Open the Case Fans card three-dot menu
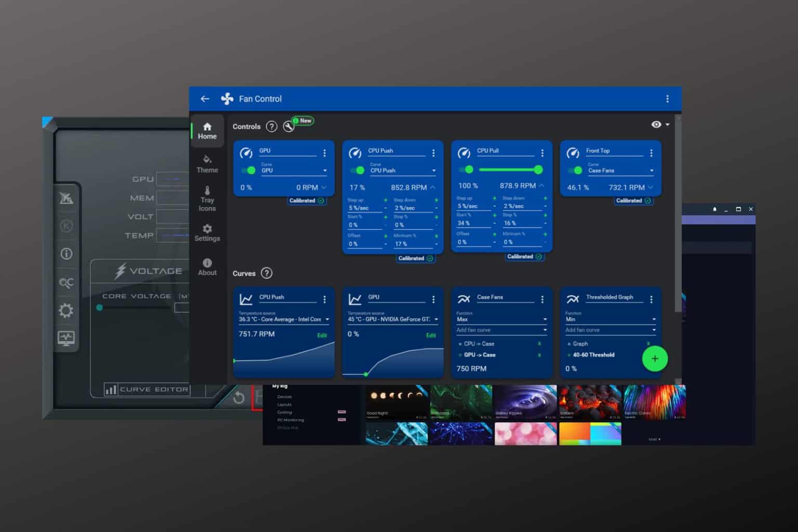Image resolution: width=798 pixels, height=532 pixels. (x=542, y=299)
